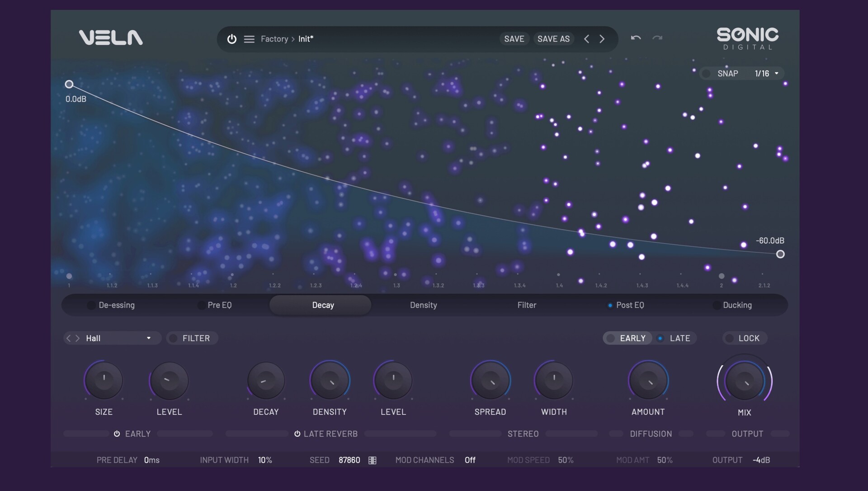Open the Ducking tab

pyautogui.click(x=737, y=305)
